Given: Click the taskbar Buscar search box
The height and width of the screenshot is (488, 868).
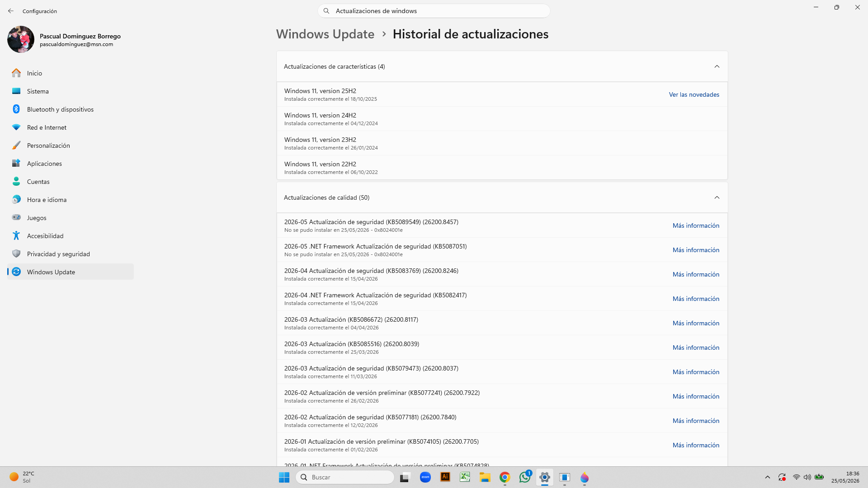Looking at the screenshot, I should 345,477.
